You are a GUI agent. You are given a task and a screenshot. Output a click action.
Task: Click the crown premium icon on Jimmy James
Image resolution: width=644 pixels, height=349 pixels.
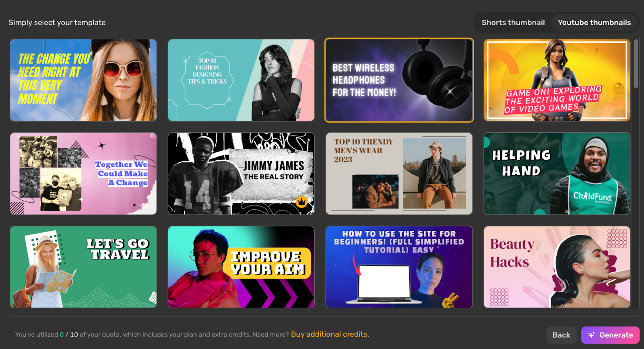pos(301,201)
